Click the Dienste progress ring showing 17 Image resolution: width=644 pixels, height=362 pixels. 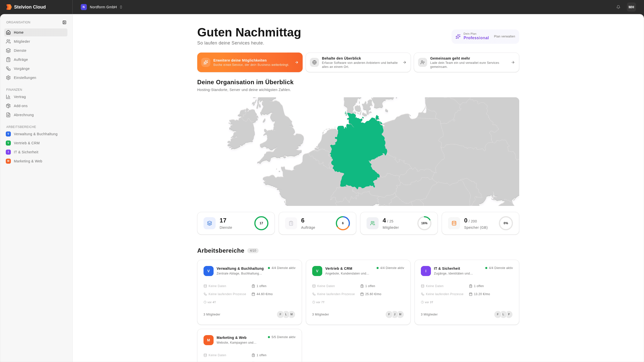261,223
